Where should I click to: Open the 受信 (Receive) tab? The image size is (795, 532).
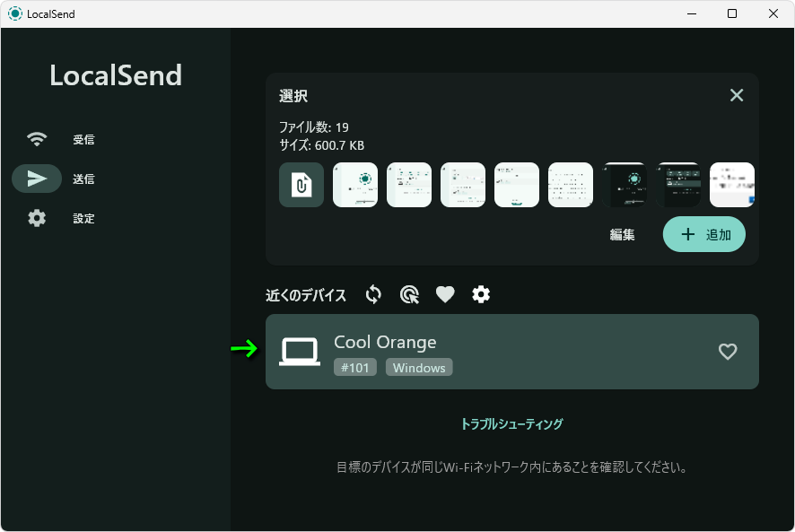click(x=83, y=139)
